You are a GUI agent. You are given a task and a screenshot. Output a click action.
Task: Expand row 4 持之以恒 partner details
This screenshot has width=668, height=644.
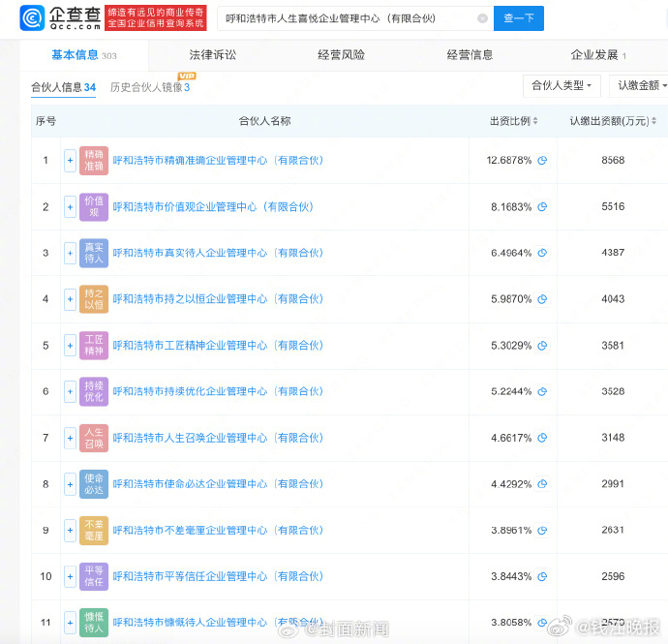(70, 299)
